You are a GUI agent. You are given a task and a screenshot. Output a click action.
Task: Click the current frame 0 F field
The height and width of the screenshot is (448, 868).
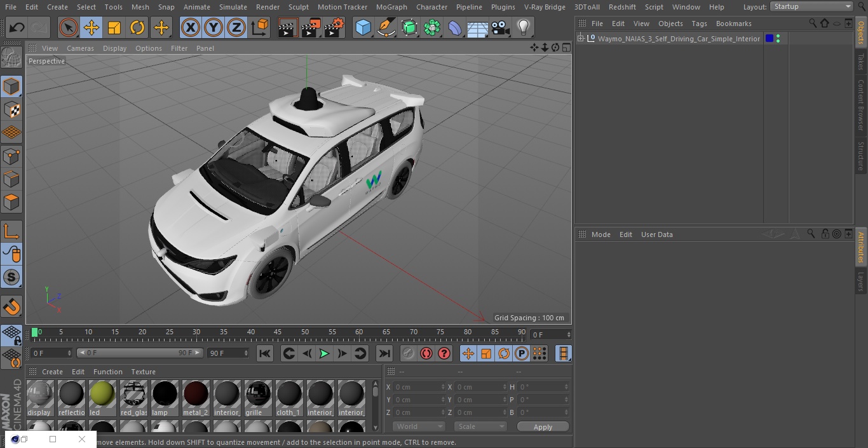[51, 353]
